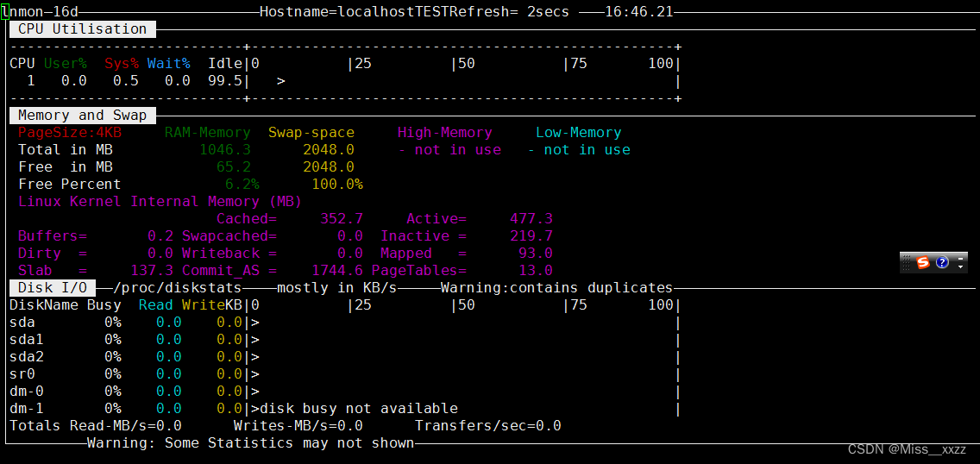Viewport: 980px width, 464px height.
Task: Click the 0.5 Sys% value for CPU 1
Action: coord(126,80)
